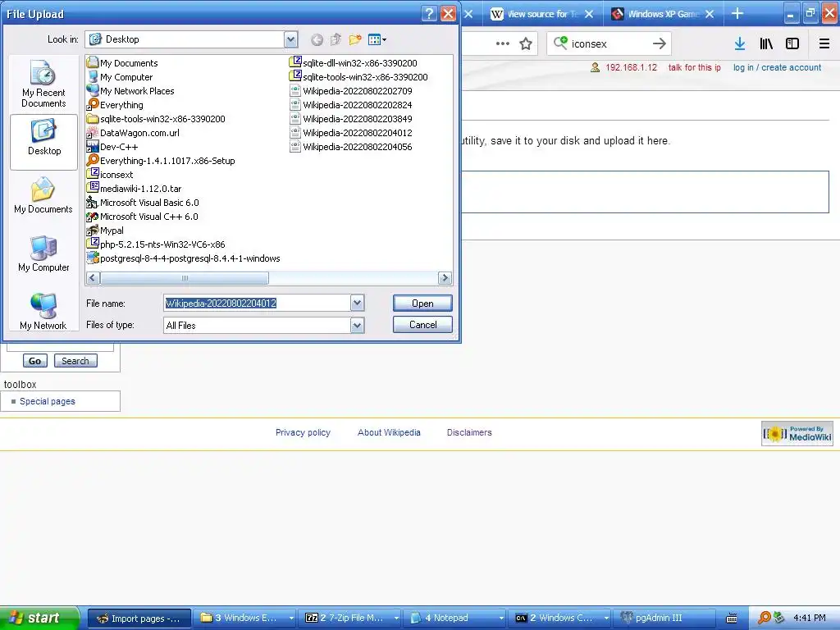Viewport: 840px width, 630px height.
Task: Select Microsoft Visual Basic 6.0 shortcut
Action: click(x=143, y=203)
